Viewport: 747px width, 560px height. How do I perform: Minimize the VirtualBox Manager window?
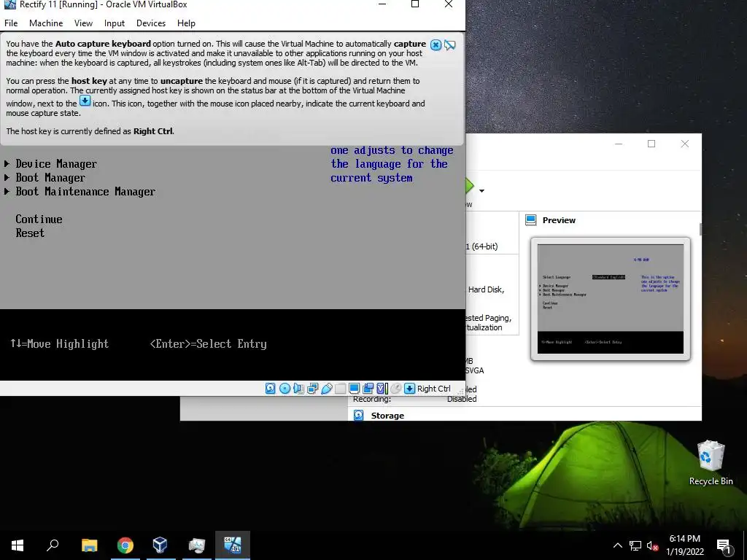click(619, 144)
